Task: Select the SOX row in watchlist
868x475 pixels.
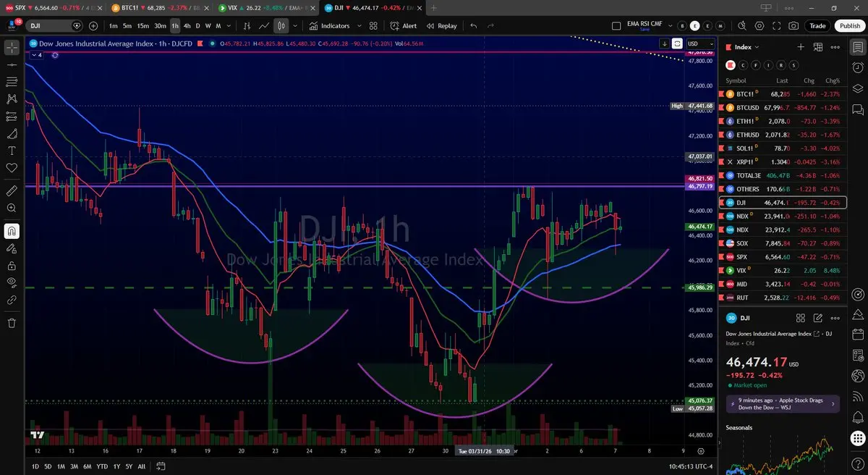Action: click(x=783, y=243)
